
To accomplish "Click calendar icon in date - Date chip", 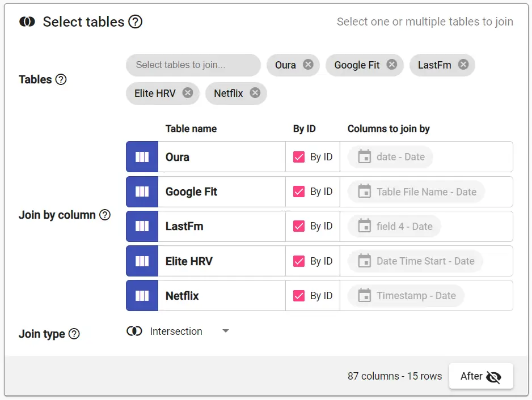I will (365, 156).
